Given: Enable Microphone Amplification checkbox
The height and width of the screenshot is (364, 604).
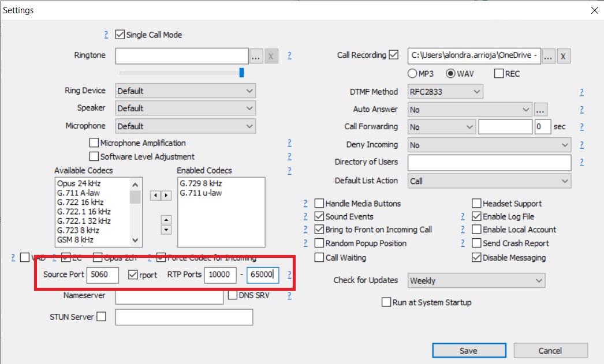Looking at the screenshot, I should click(x=94, y=143).
